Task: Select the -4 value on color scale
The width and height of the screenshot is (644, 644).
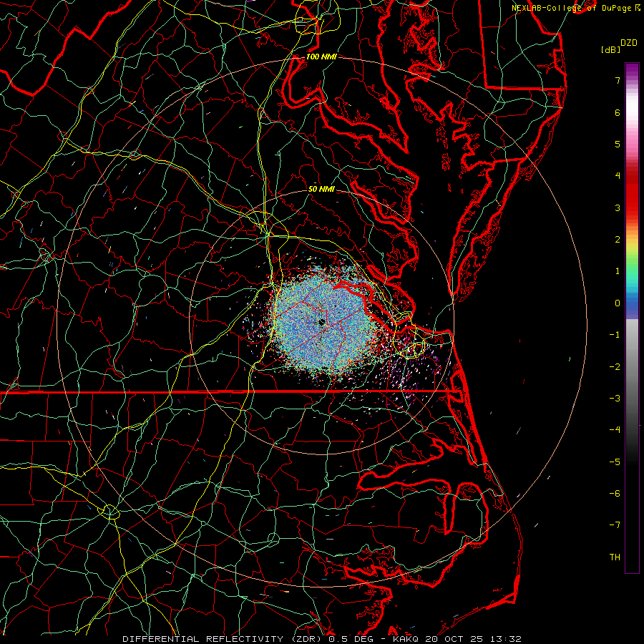Action: pyautogui.click(x=615, y=429)
